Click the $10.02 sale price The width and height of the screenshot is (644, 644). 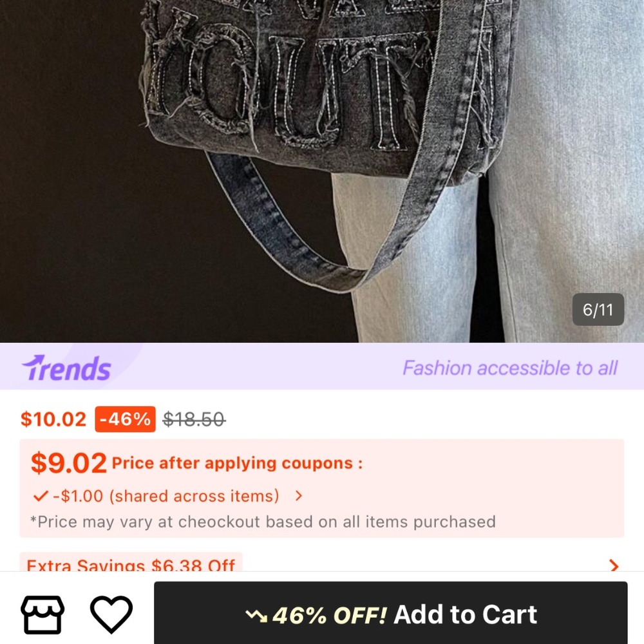(53, 419)
